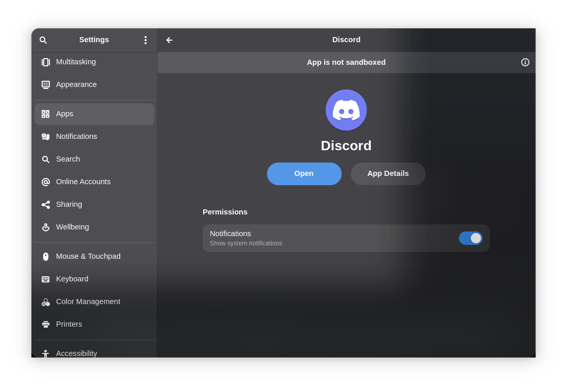The width and height of the screenshot is (567, 392).
Task: Click the Appearance monitor icon
Action: pos(46,84)
